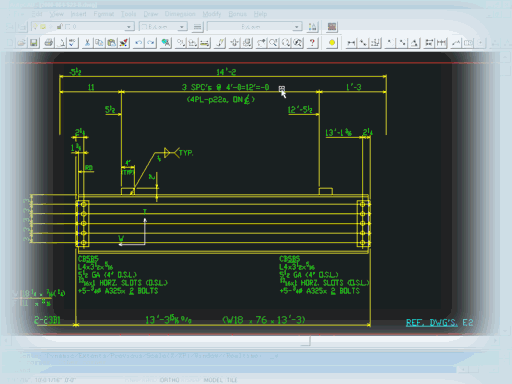Open the red question mark Help icon
This screenshot has height=384, width=512.
[x=312, y=43]
